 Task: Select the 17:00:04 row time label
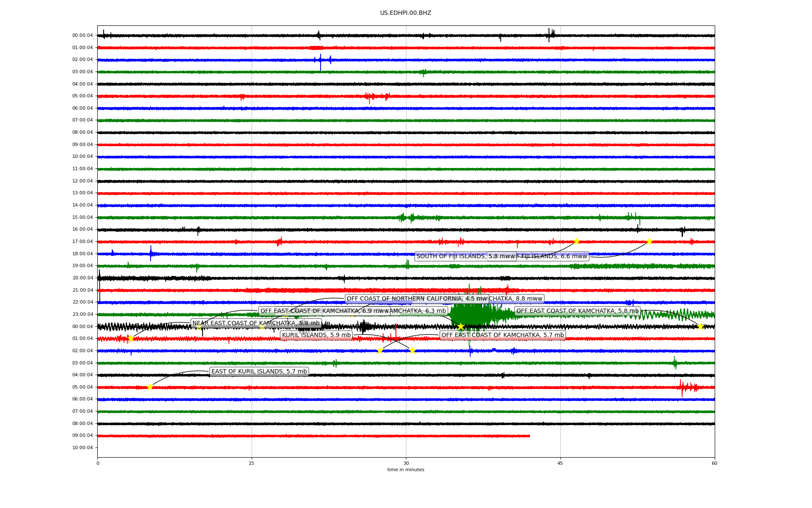point(82,242)
